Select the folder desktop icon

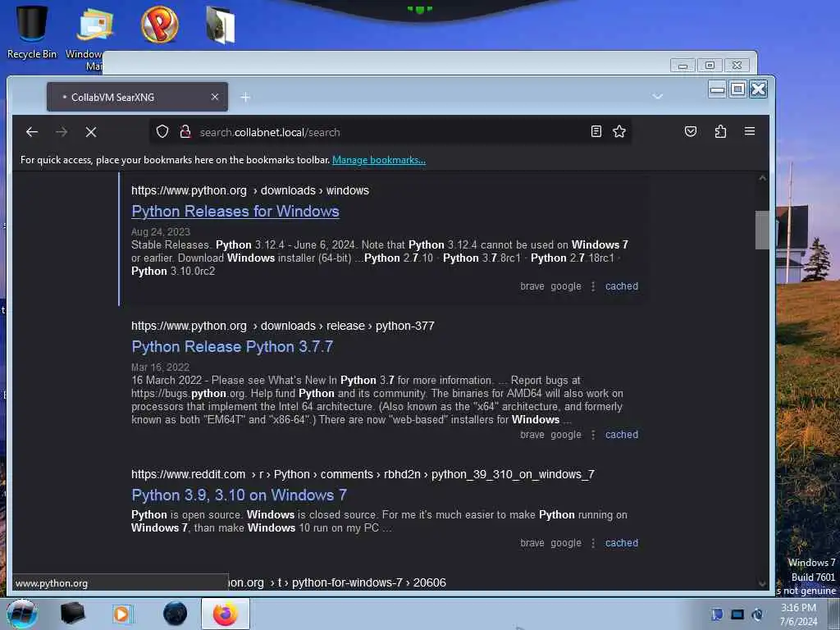(221, 25)
